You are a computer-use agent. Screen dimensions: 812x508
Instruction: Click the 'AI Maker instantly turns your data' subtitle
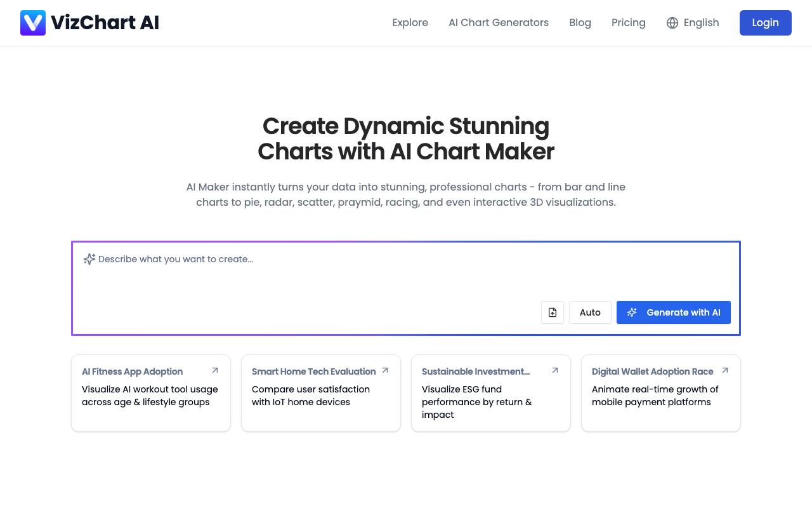(x=406, y=194)
